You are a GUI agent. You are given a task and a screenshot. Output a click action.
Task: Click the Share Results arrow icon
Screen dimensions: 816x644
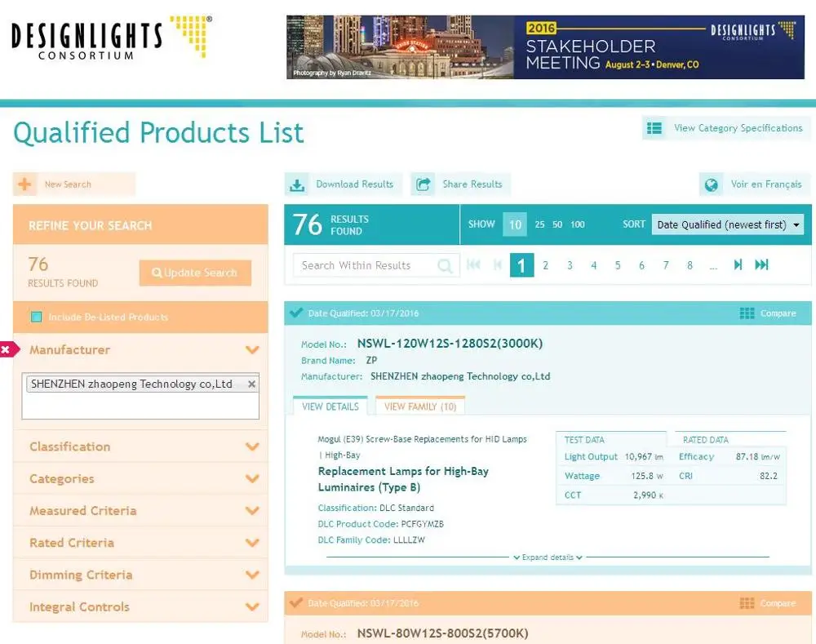pyautogui.click(x=423, y=184)
